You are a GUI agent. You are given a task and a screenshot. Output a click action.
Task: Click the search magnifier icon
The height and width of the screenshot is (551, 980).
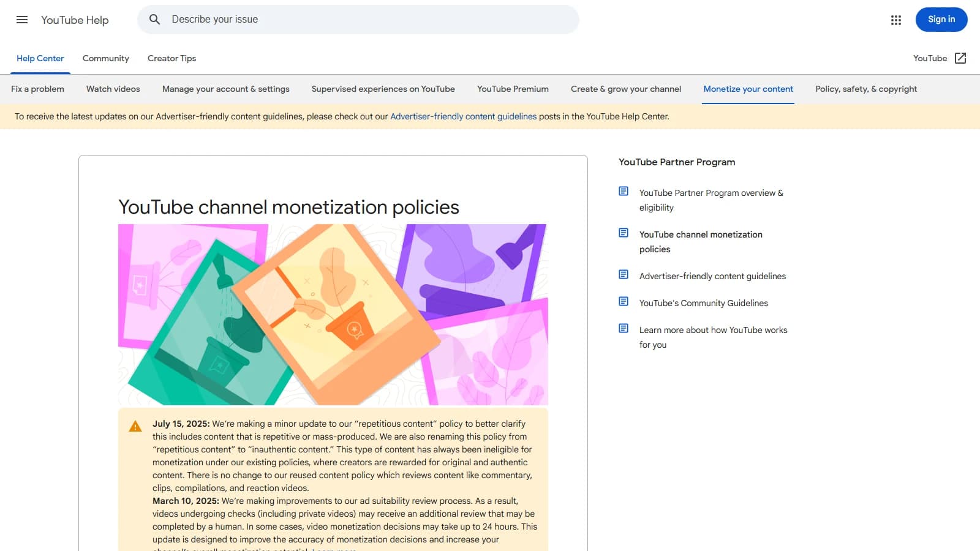(x=155, y=20)
